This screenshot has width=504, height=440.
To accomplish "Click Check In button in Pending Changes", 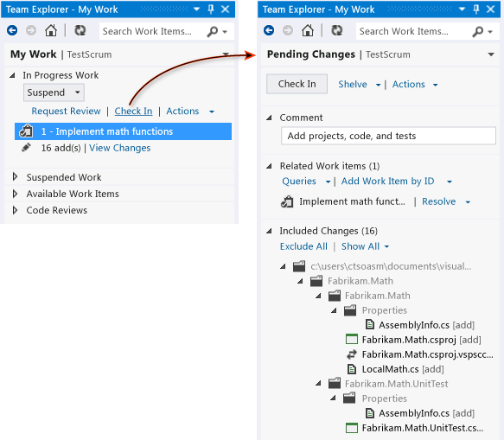I will point(297,84).
